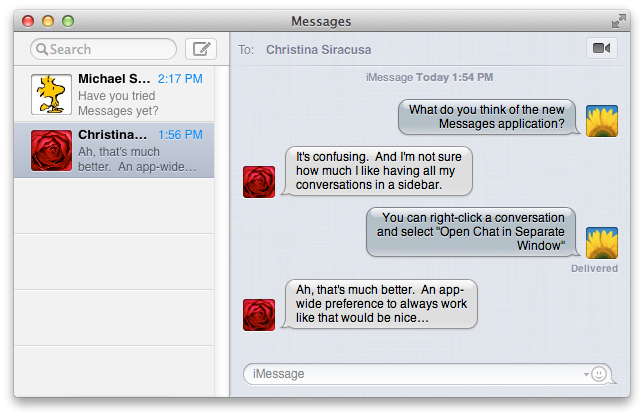Click the "iMessage Today 1:54 PM" timestamp
Image resolution: width=644 pixels, height=417 pixels.
(429, 77)
